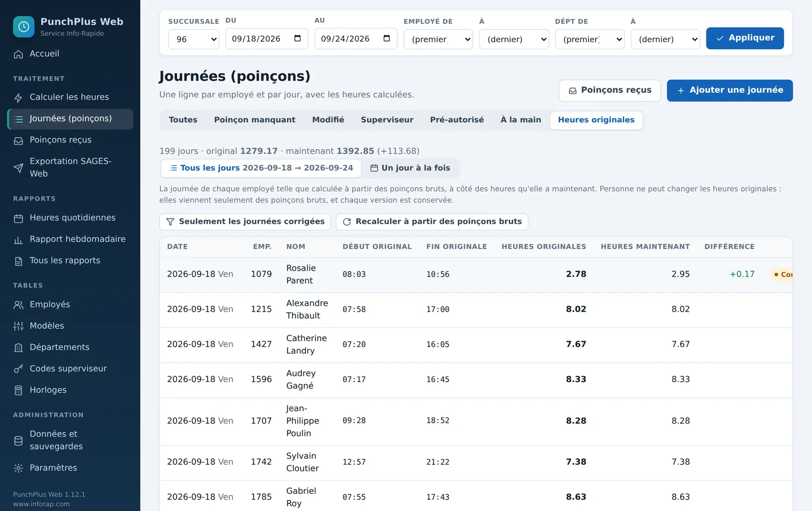Select the Superviseur tab

(x=387, y=120)
